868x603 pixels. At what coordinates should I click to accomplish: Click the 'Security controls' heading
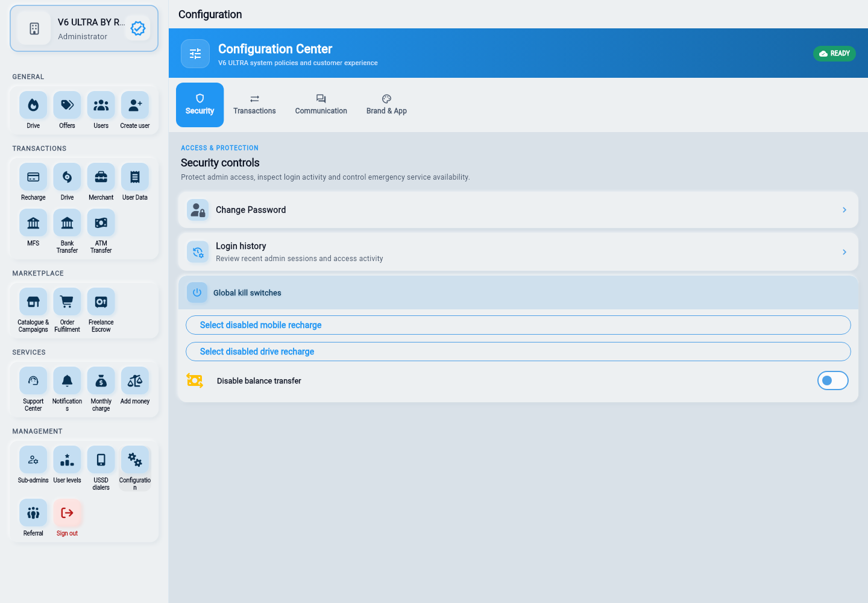pos(220,163)
